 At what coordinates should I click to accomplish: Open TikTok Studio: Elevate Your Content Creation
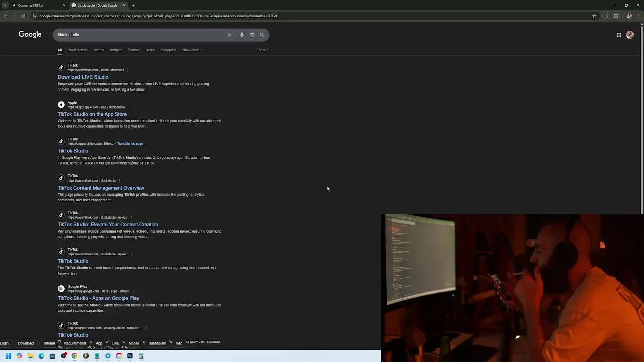coord(108,225)
